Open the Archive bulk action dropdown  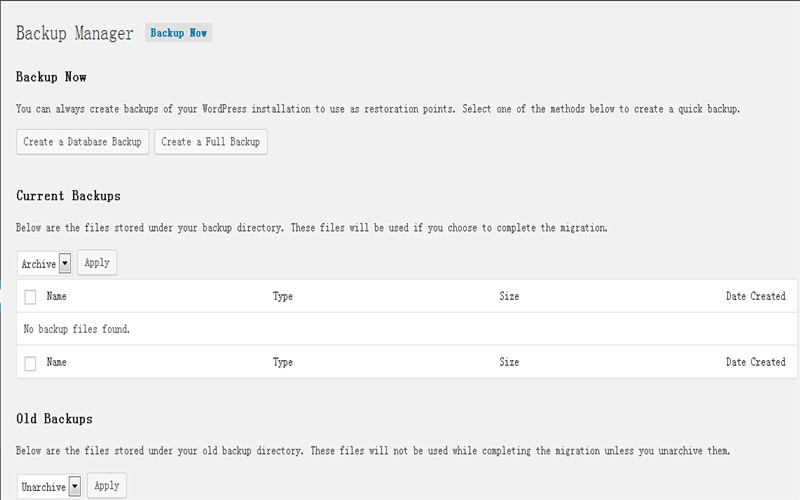[45, 264]
